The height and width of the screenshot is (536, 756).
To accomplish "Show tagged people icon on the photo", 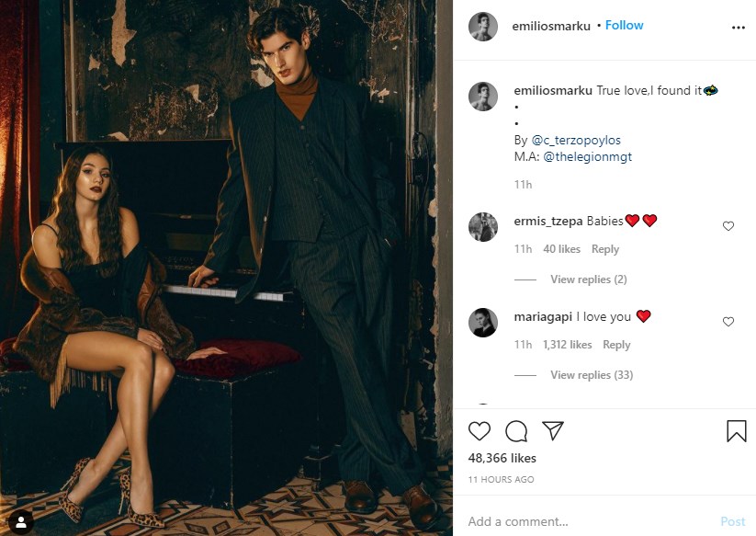I will click(x=21, y=521).
